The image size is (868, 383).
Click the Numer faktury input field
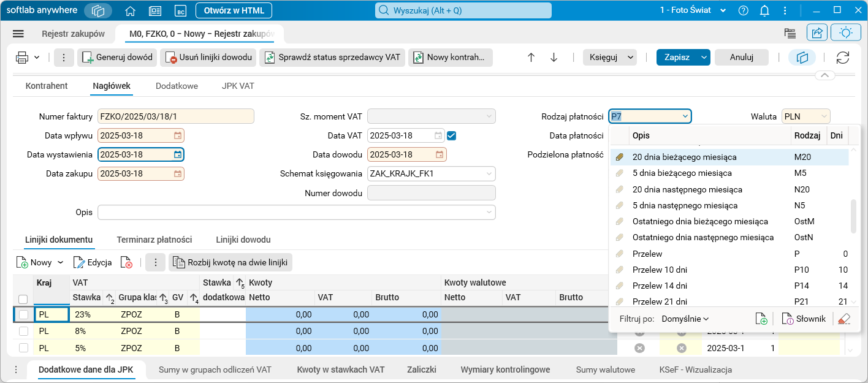[175, 116]
